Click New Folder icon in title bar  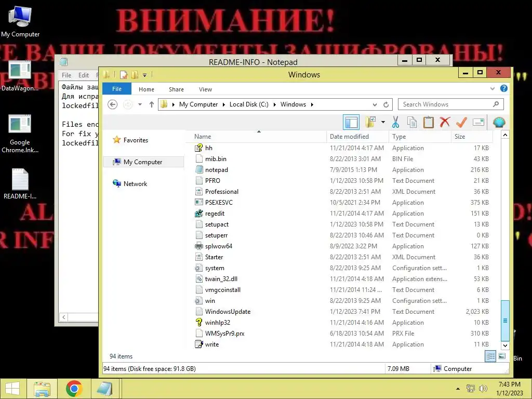coord(135,75)
